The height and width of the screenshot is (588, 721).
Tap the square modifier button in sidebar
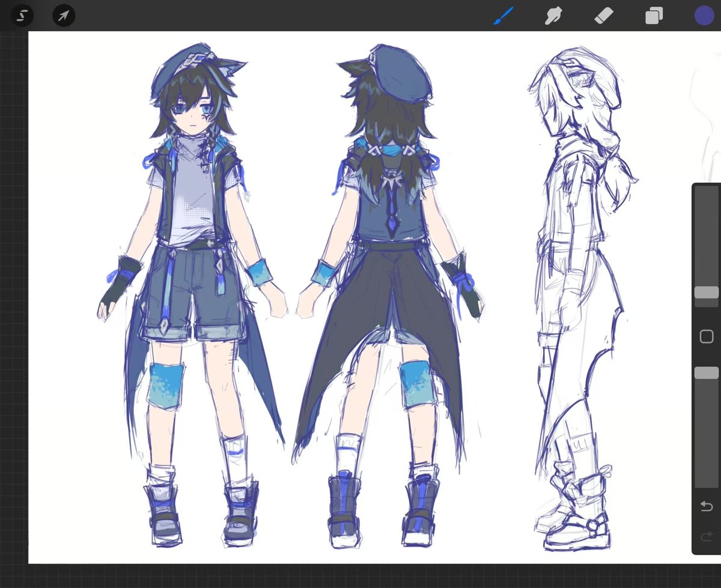tap(707, 336)
